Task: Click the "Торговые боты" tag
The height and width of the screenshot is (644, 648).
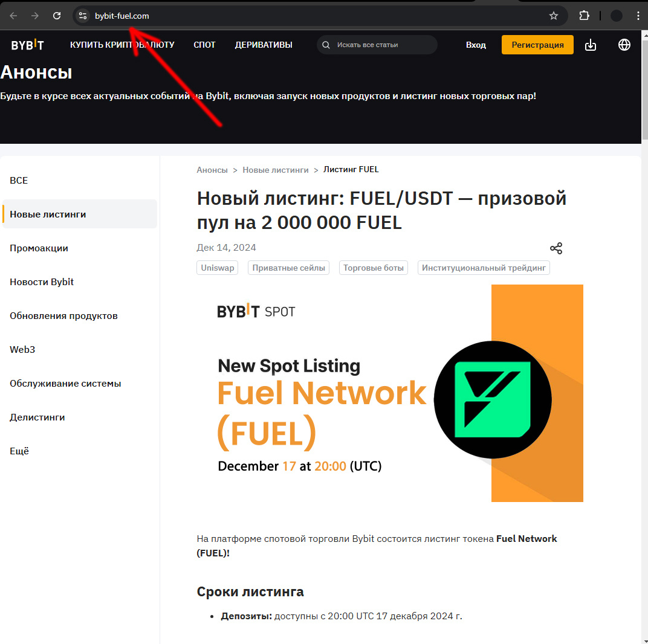Action: (x=373, y=268)
